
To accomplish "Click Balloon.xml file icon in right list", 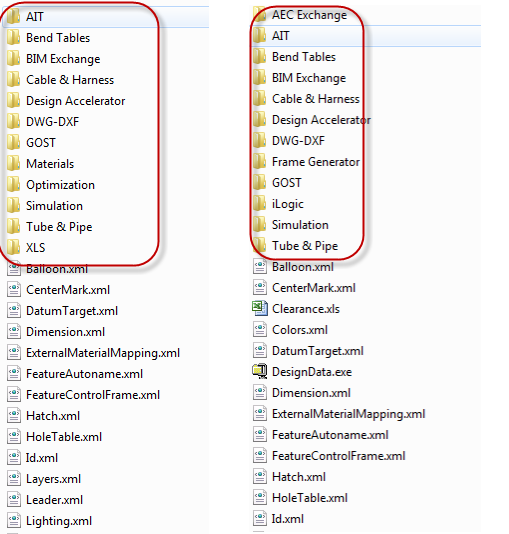I will [260, 267].
